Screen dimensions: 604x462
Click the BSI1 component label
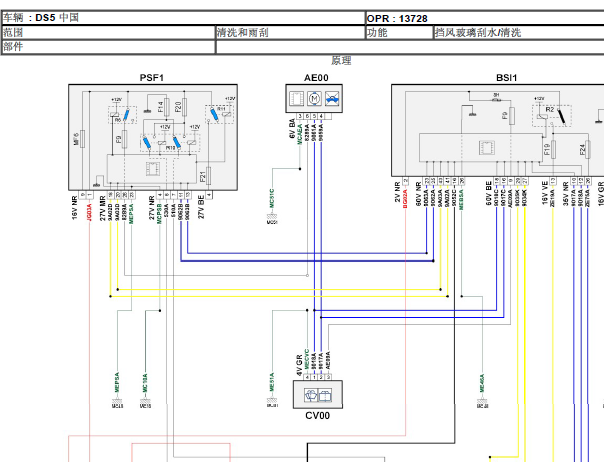(506, 77)
